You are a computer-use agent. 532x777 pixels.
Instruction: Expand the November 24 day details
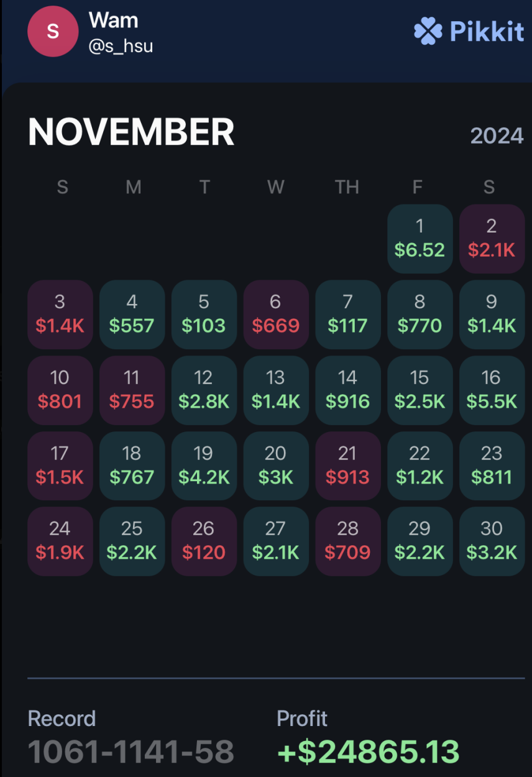pos(60,541)
